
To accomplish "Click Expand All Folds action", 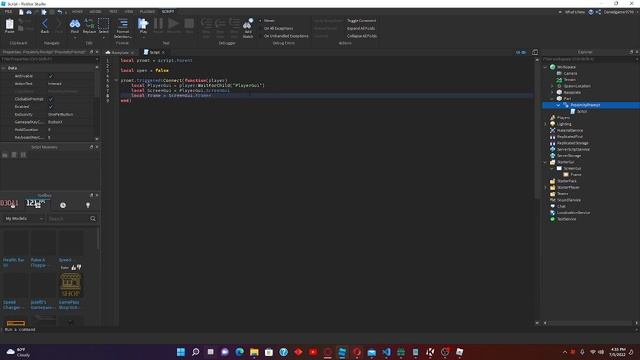I will [361, 29].
